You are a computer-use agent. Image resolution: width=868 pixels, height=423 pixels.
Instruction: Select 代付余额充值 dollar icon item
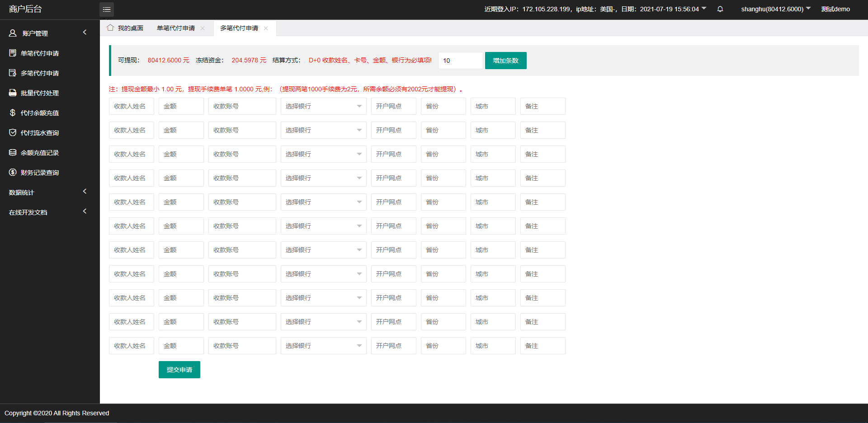pyautogui.click(x=13, y=113)
